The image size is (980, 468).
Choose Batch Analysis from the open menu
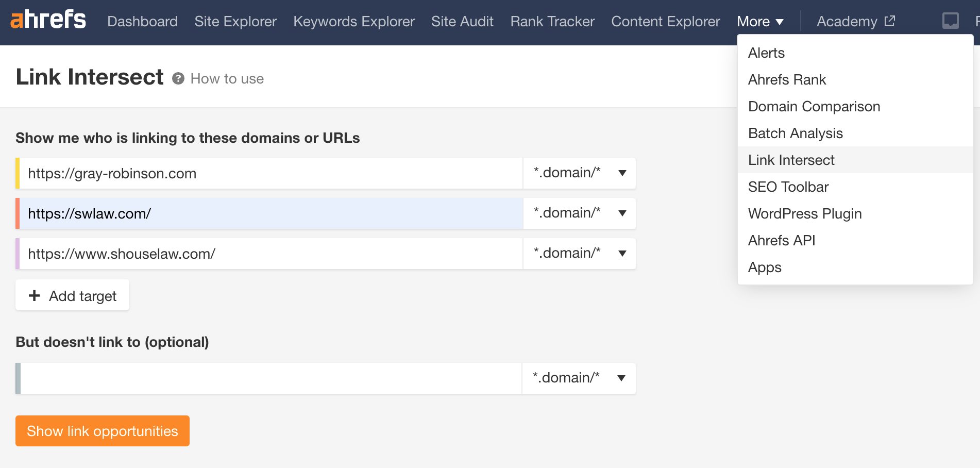795,133
